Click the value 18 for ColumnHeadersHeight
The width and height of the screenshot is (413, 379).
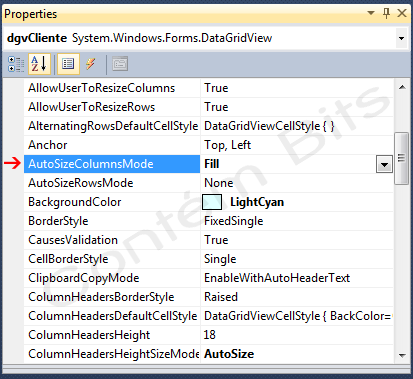pyautogui.click(x=210, y=335)
